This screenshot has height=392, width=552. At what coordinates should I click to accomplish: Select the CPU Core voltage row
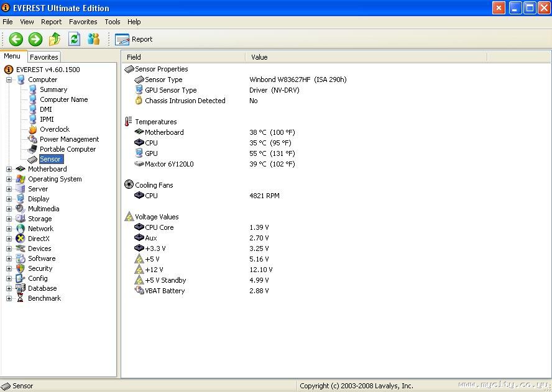pyautogui.click(x=159, y=227)
